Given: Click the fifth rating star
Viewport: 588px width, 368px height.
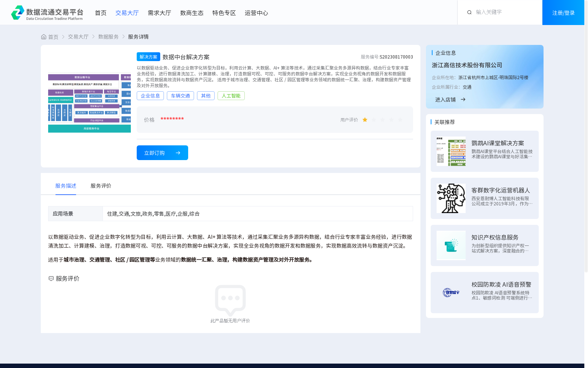Looking at the screenshot, I should 400,120.
